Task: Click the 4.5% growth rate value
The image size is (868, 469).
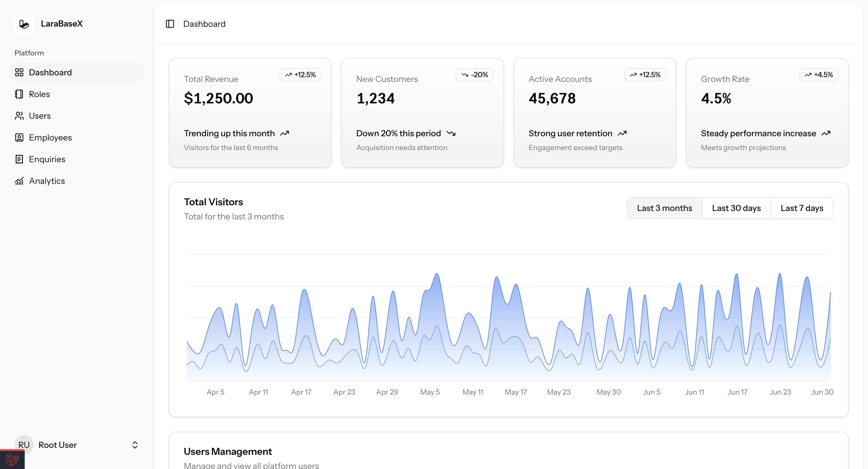Action: [x=716, y=98]
